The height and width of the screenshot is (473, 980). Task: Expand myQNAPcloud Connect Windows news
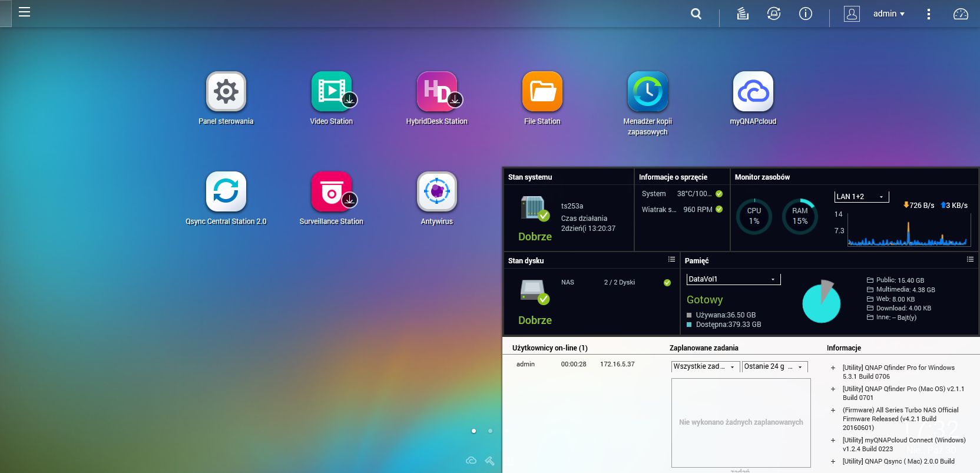[x=833, y=441]
